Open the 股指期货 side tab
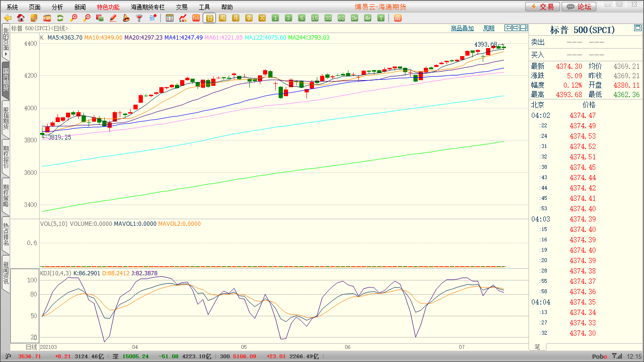644x362 pixels. pos(6,118)
